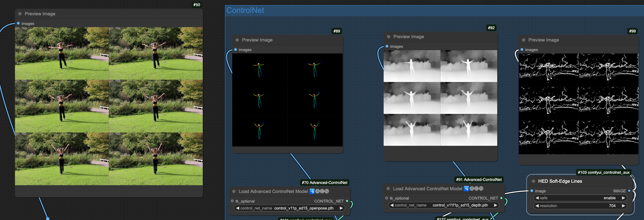644x220 pixels.
Task: Increase resolution value using right arrow
Action: click(624, 206)
